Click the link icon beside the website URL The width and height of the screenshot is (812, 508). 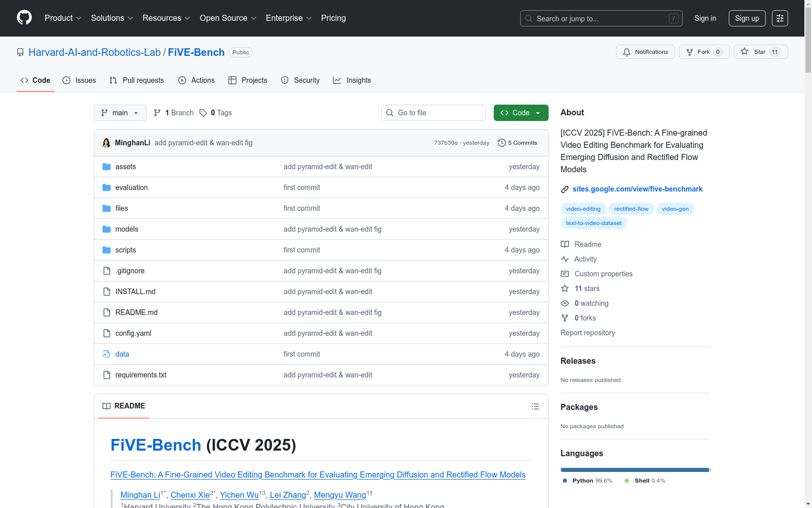[x=565, y=189]
